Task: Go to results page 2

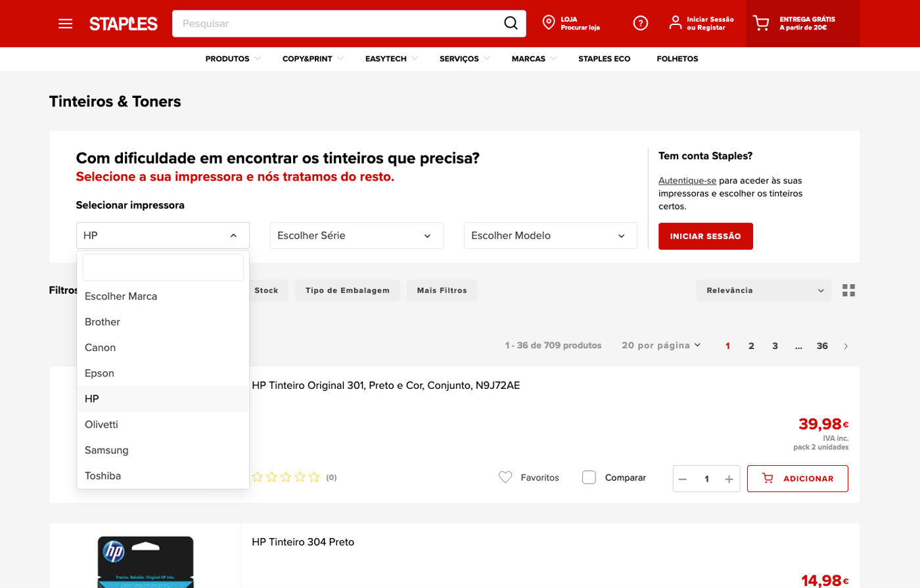Action: 751,346
